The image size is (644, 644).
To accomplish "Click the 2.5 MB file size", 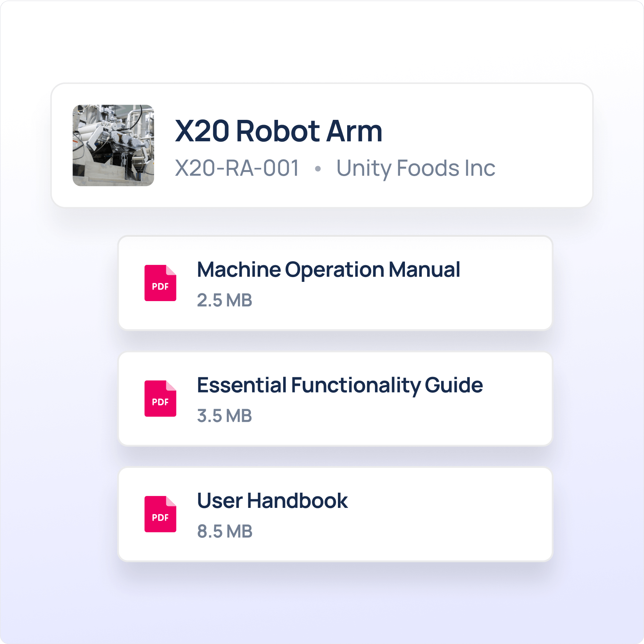I will [224, 300].
